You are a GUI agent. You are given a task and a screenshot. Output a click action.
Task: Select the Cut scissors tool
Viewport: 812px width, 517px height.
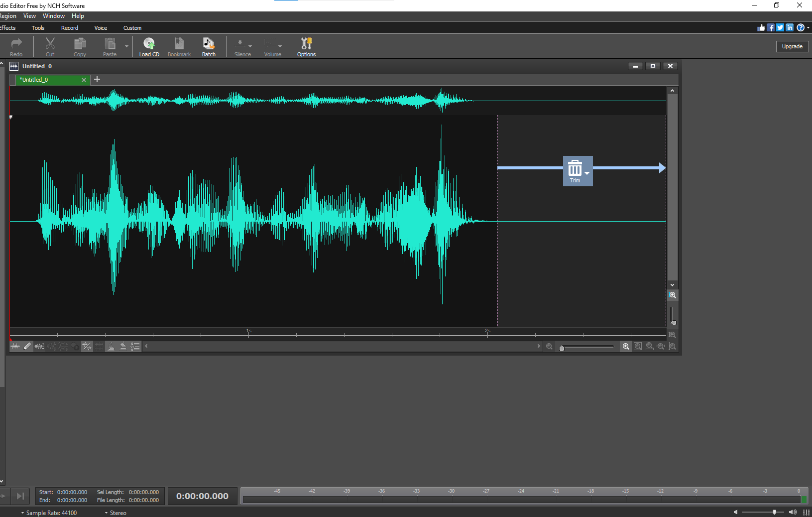[50, 47]
